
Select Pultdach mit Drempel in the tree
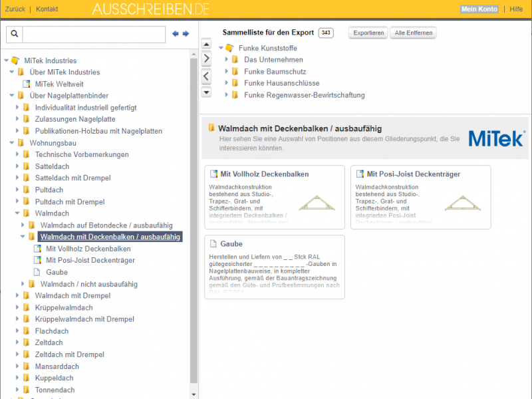[70, 201]
